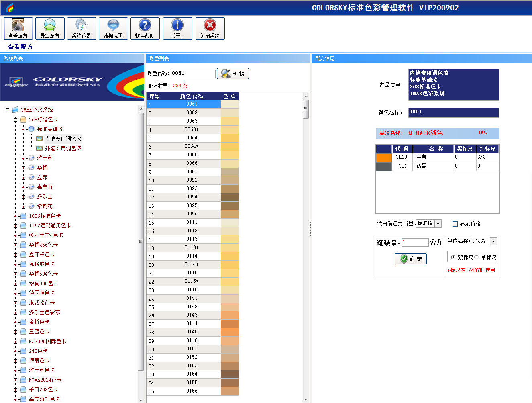Click the 雅士利色卡 folder icon
The width and height of the screenshot is (532, 403).
[x=23, y=370]
